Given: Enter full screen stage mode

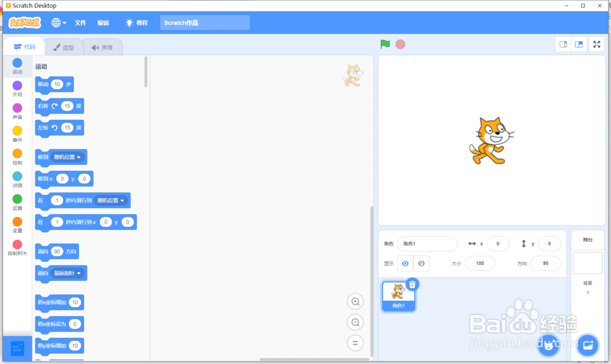Looking at the screenshot, I should tap(596, 45).
